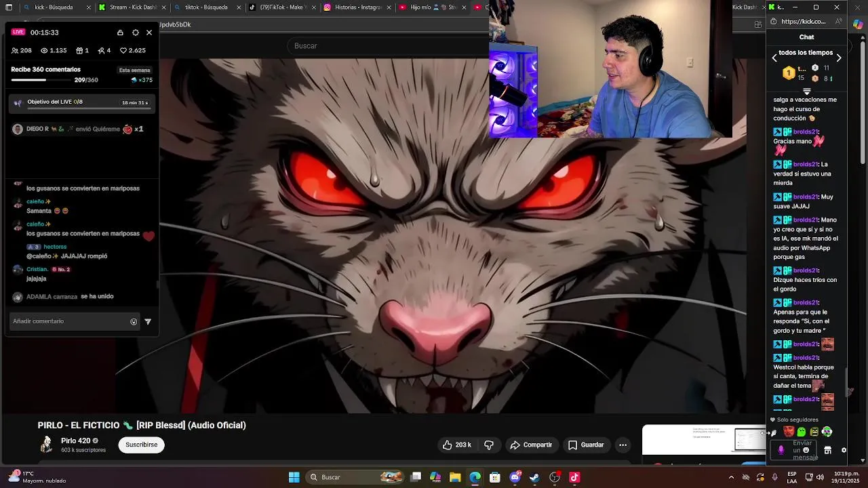The image size is (868, 488).
Task: Open the Copilot icon in browser toolbar
Action: 858,23
